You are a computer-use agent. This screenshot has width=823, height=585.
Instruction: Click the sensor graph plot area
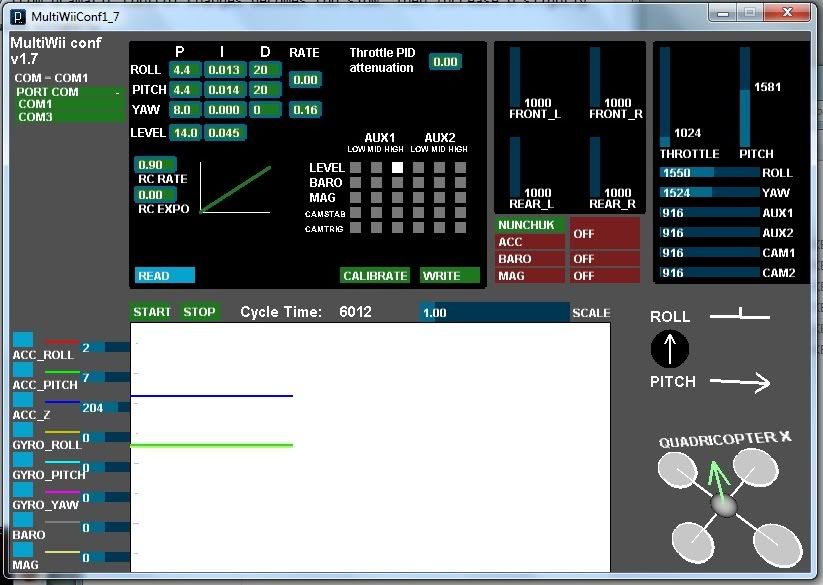(370, 447)
